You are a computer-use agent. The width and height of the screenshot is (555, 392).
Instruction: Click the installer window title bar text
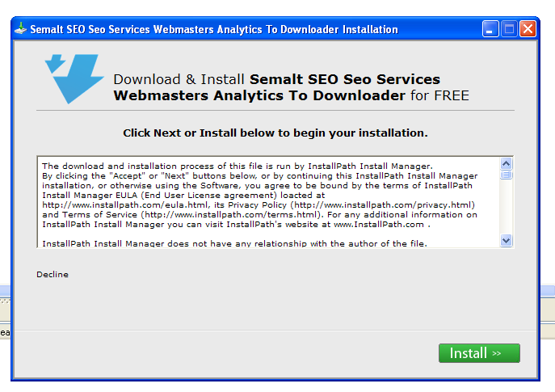[x=214, y=29]
